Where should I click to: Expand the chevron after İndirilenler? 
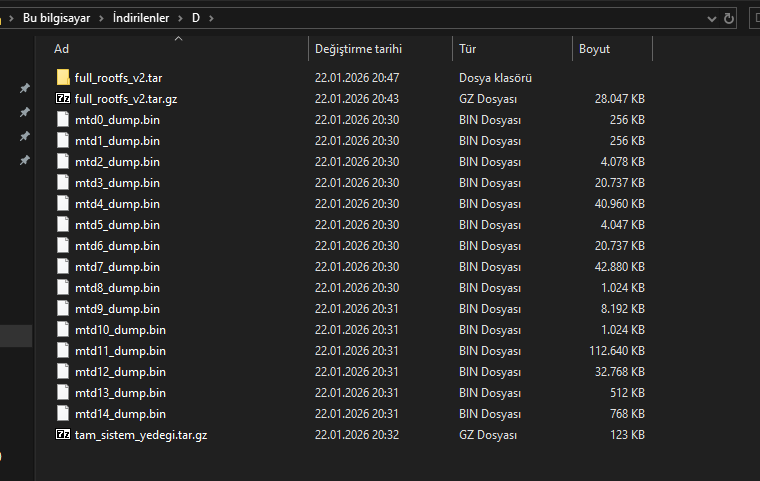[x=180, y=18]
